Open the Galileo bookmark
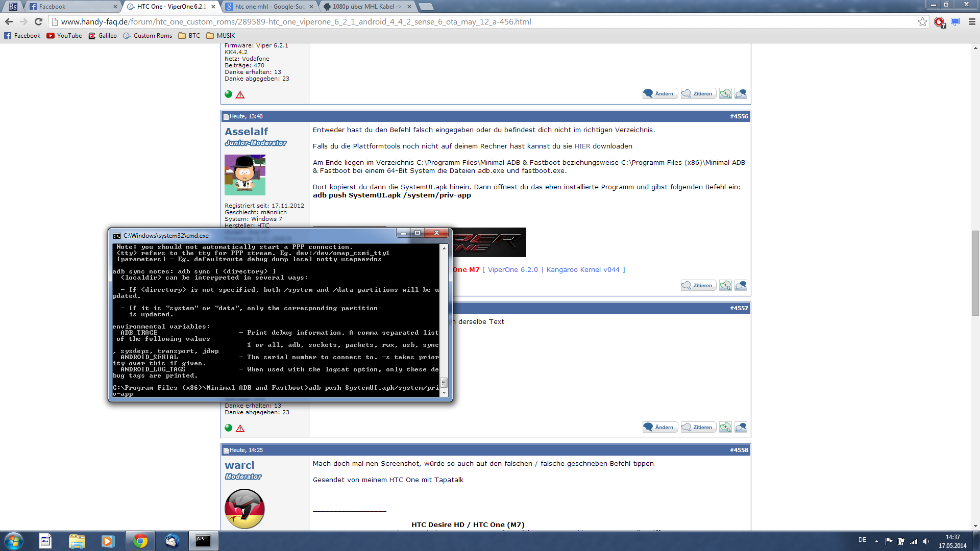Viewport: 980px width, 551px height. [103, 36]
